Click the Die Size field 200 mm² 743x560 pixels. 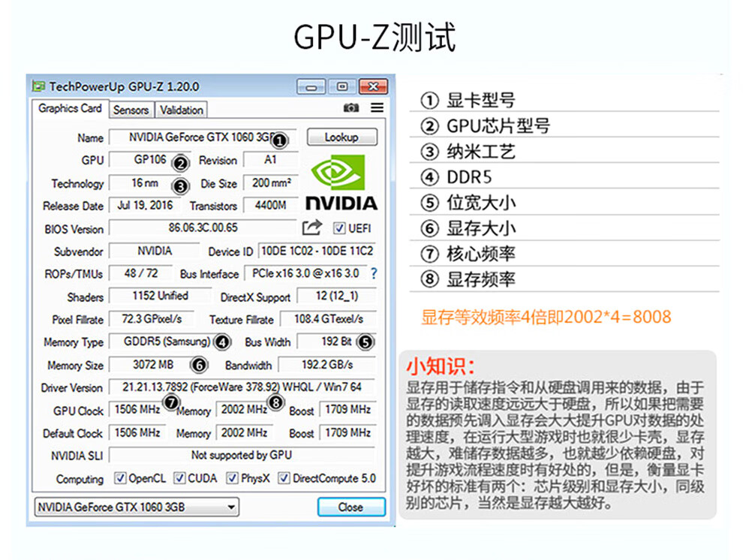[x=271, y=183]
